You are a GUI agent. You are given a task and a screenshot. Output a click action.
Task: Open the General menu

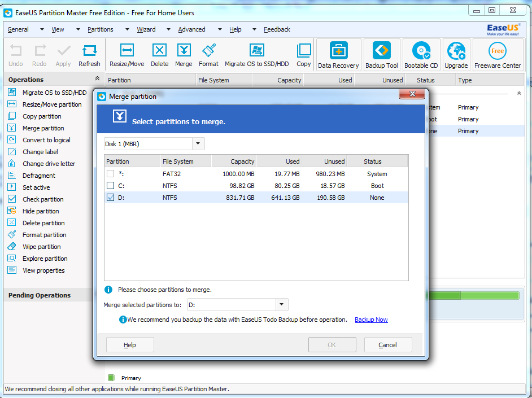tap(18, 29)
